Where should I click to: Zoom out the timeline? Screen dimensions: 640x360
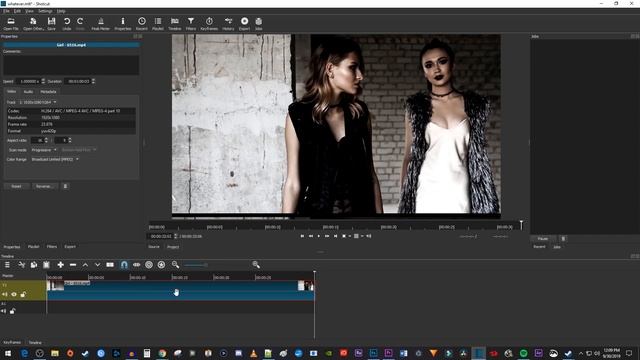176,265
